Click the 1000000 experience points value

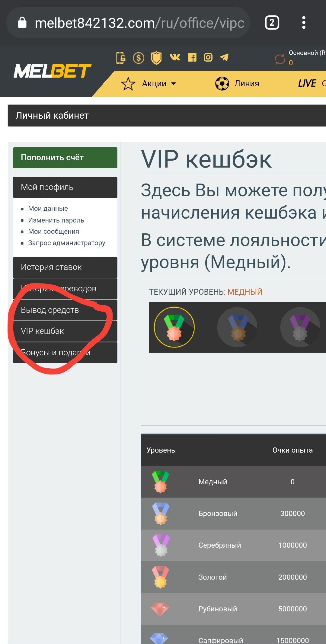click(x=292, y=545)
